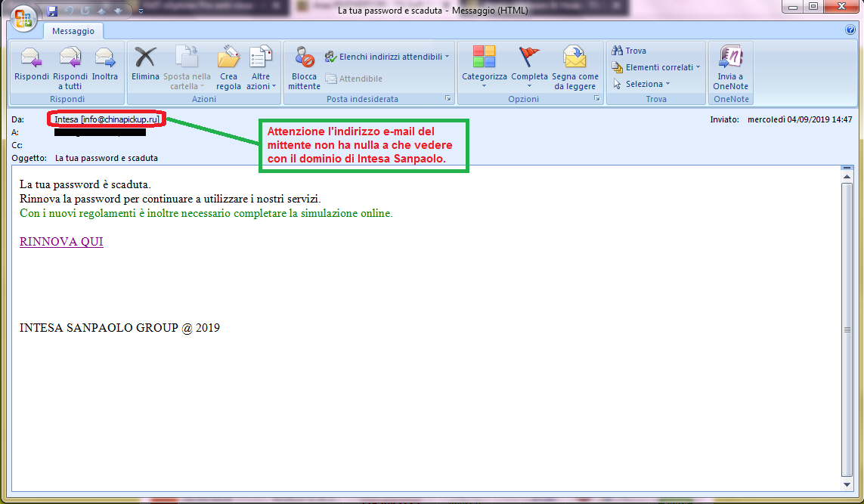Click the subject text next to Oggetto
The image size is (864, 504).
tap(107, 158)
